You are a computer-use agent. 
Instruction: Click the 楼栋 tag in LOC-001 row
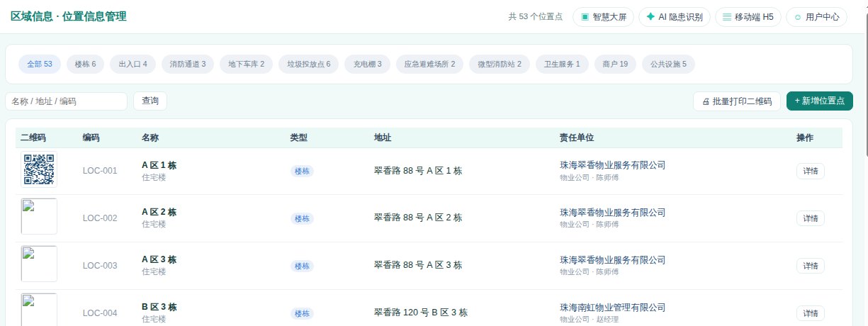[302, 171]
